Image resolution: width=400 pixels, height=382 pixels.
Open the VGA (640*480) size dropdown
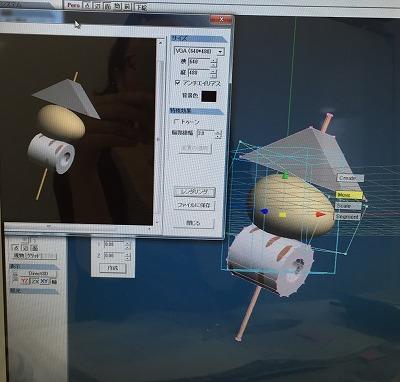199,51
